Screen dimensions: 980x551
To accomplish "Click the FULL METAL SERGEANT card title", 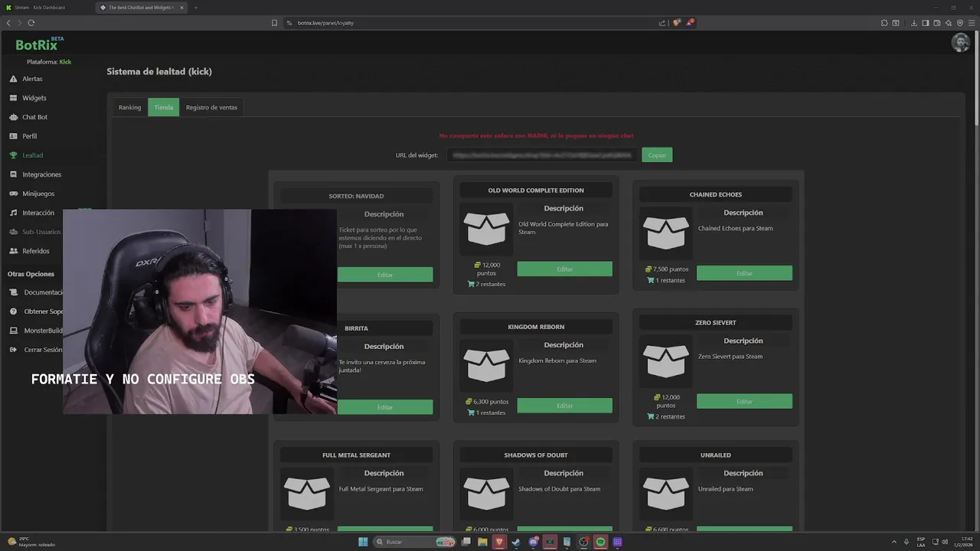I will click(356, 455).
